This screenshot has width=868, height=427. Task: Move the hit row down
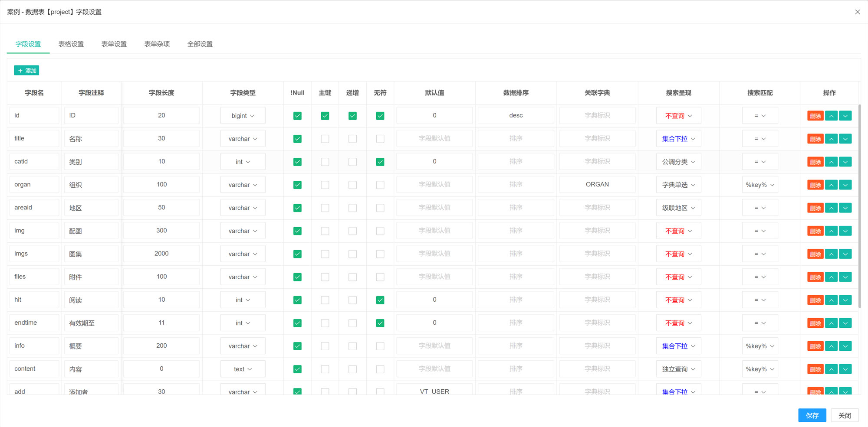pyautogui.click(x=845, y=300)
